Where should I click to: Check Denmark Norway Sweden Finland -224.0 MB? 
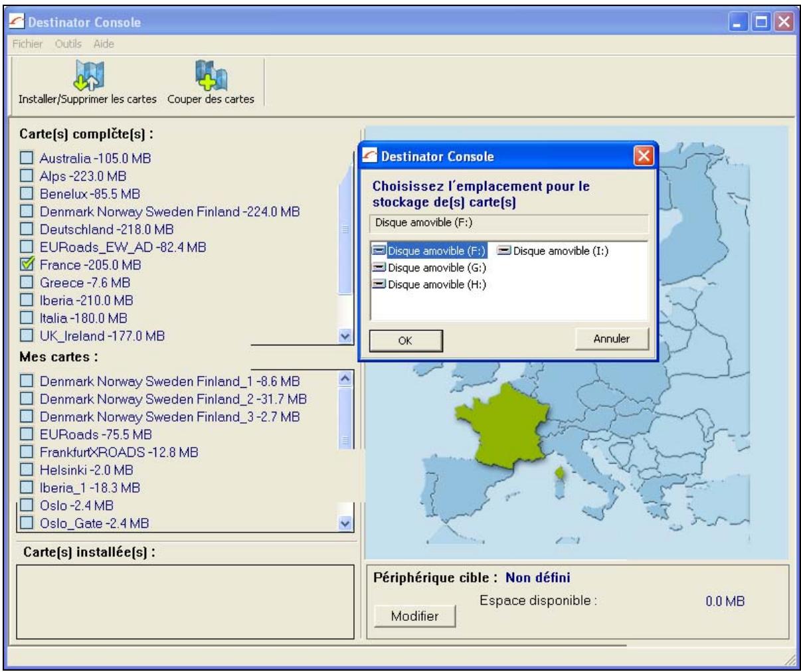click(x=26, y=211)
